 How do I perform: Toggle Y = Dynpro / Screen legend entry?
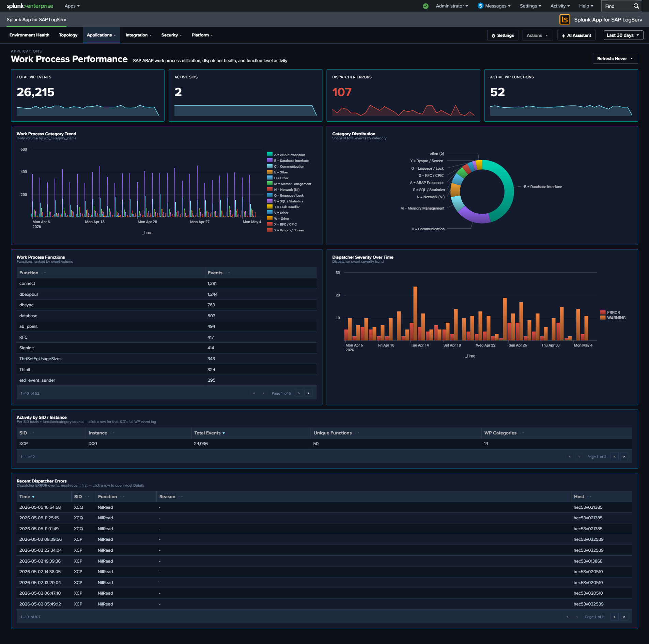(x=286, y=230)
